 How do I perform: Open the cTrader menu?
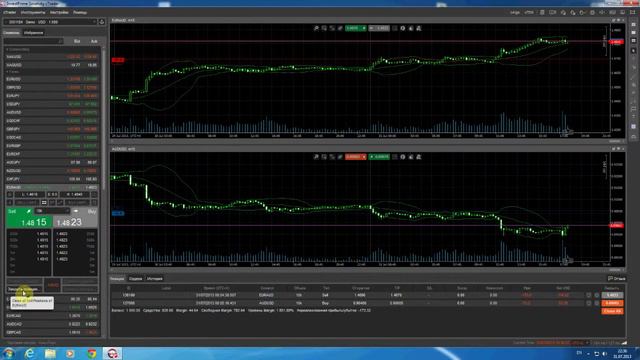coord(9,13)
